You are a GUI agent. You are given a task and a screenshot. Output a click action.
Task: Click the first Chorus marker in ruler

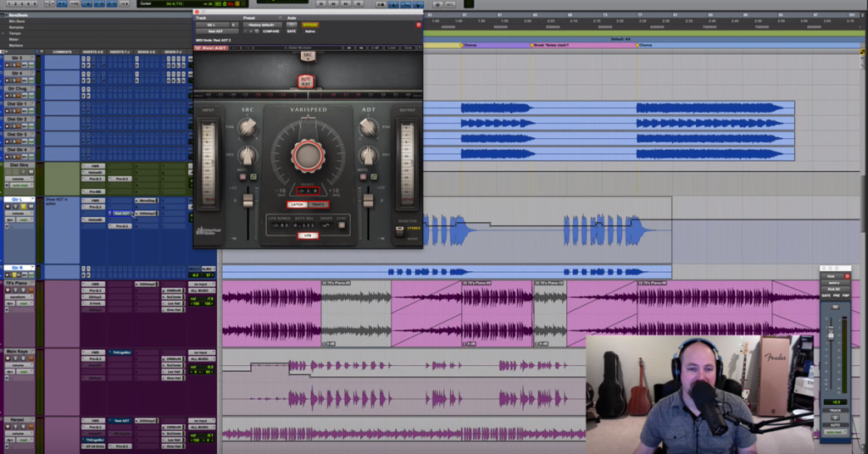[x=470, y=45]
